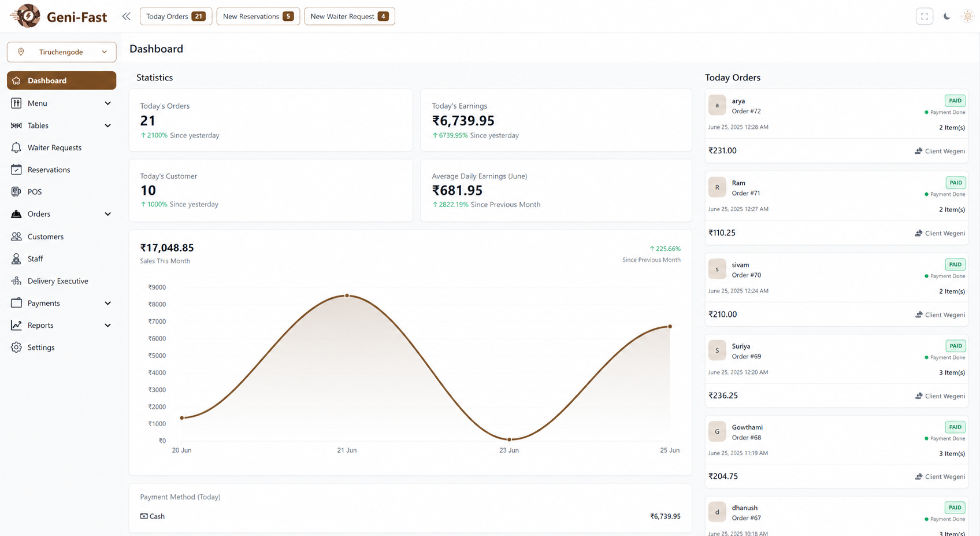Click PAID badge on Order #71

(956, 183)
